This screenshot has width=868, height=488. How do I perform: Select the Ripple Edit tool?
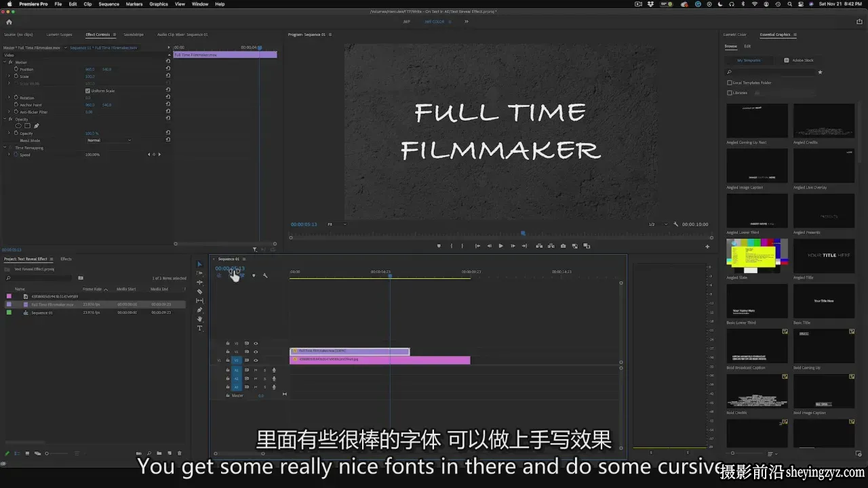point(199,282)
